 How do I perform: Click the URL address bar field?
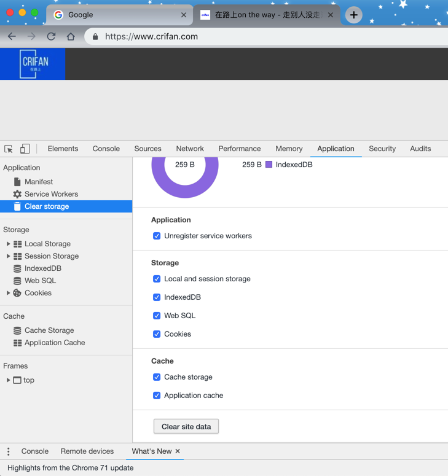[265, 37]
